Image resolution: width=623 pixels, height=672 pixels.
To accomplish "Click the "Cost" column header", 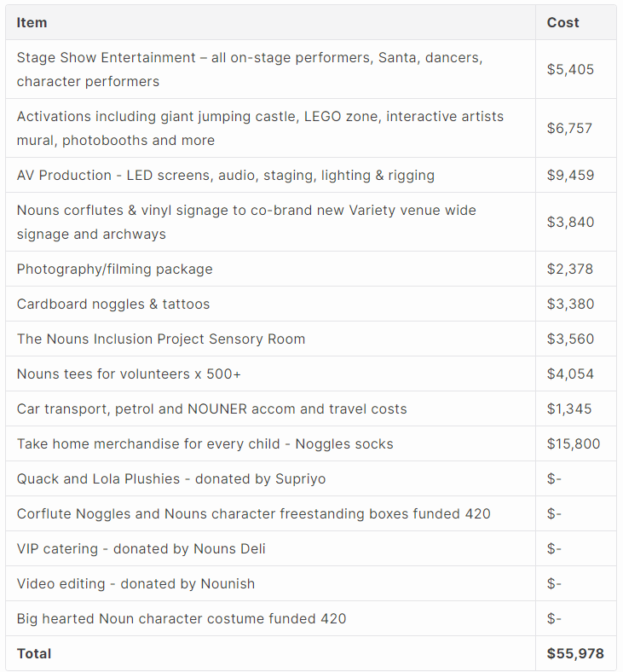I will pyautogui.click(x=562, y=23).
